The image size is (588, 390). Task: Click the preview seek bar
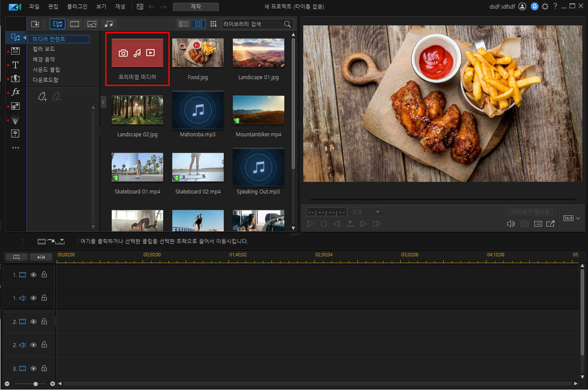443,200
